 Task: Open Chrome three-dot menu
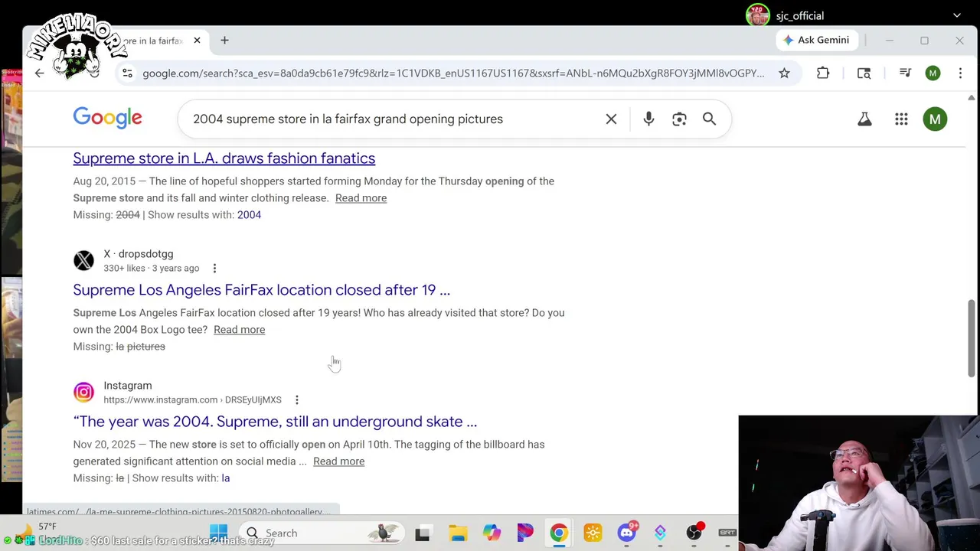(x=960, y=73)
